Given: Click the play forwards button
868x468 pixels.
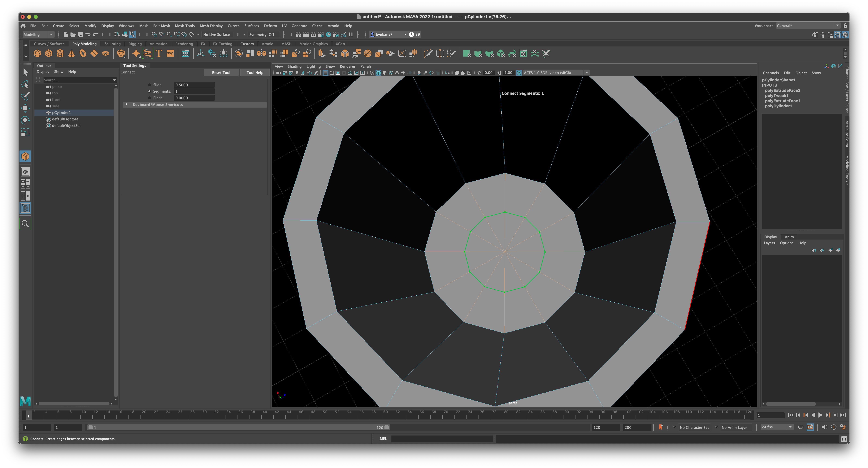Looking at the screenshot, I should point(820,415).
